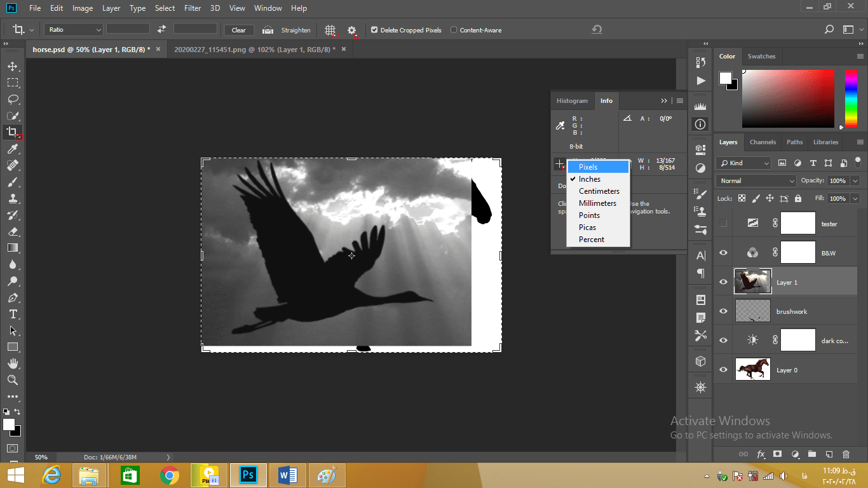The image size is (868, 488).
Task: Pick a color in the Color panel field
Action: click(x=788, y=98)
